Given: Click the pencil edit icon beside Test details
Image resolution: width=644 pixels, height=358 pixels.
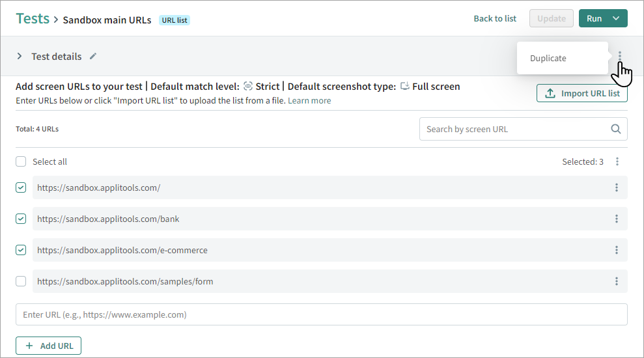Looking at the screenshot, I should (93, 57).
